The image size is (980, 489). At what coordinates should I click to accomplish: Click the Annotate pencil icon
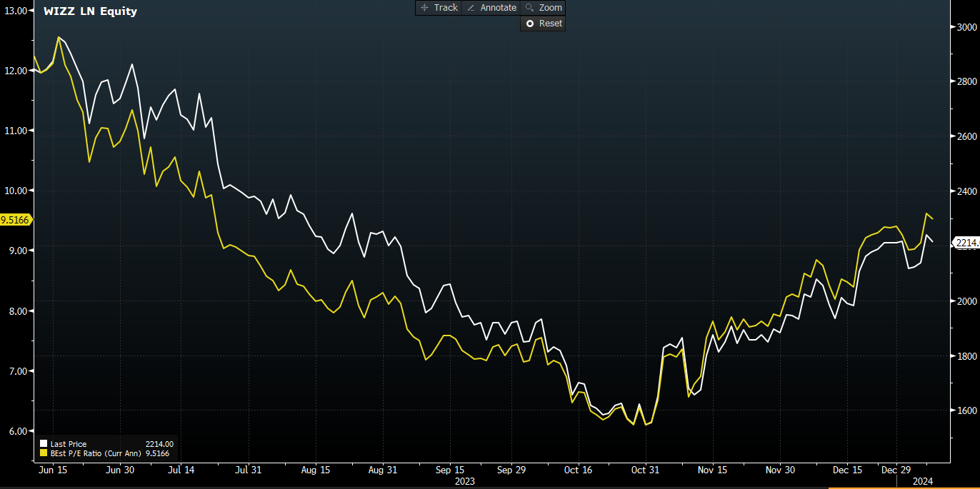point(471,8)
